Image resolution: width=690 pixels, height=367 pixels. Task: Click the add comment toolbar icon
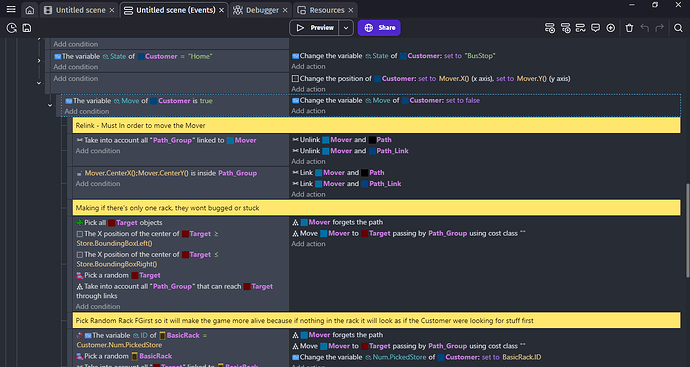click(x=595, y=28)
